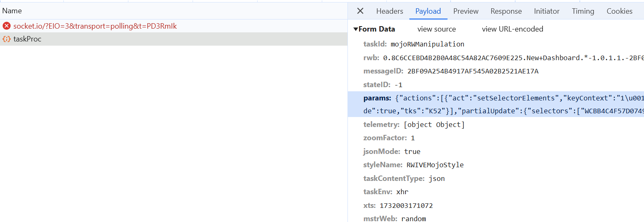The image size is (644, 222).
Task: Click the view URL-encoded link
Action: tap(513, 29)
